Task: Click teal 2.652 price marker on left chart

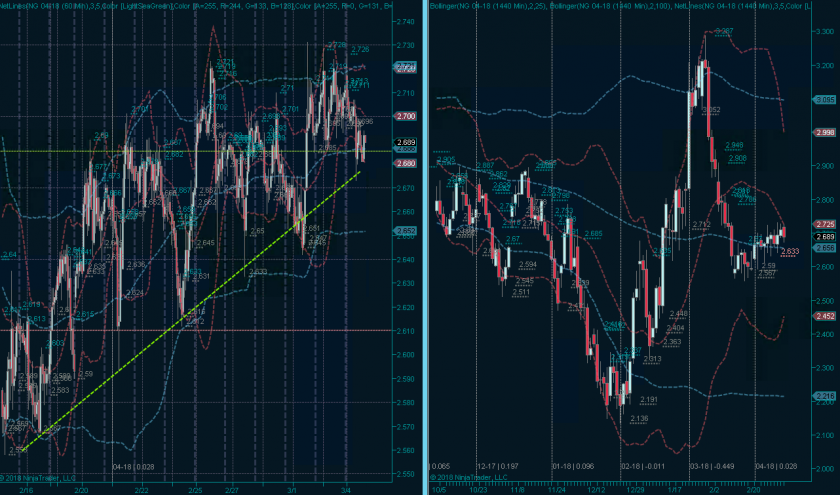Action: click(x=405, y=231)
